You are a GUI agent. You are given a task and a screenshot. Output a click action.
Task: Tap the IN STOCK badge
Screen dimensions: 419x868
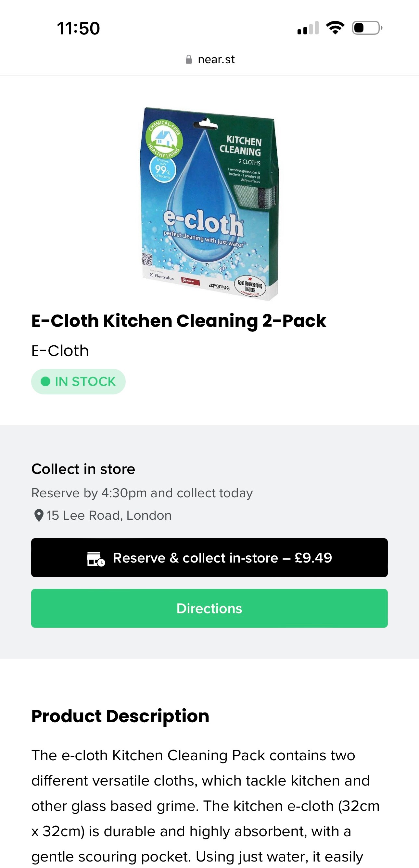pos(78,381)
